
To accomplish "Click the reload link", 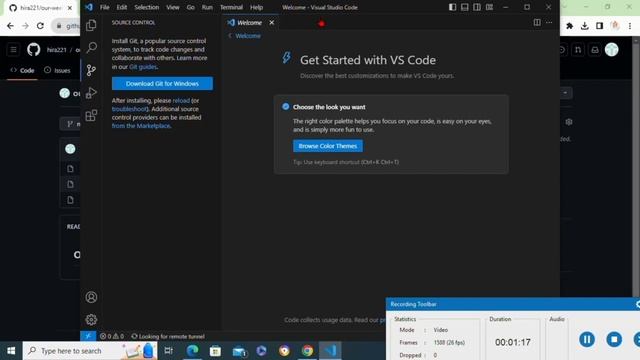I will pos(181,100).
